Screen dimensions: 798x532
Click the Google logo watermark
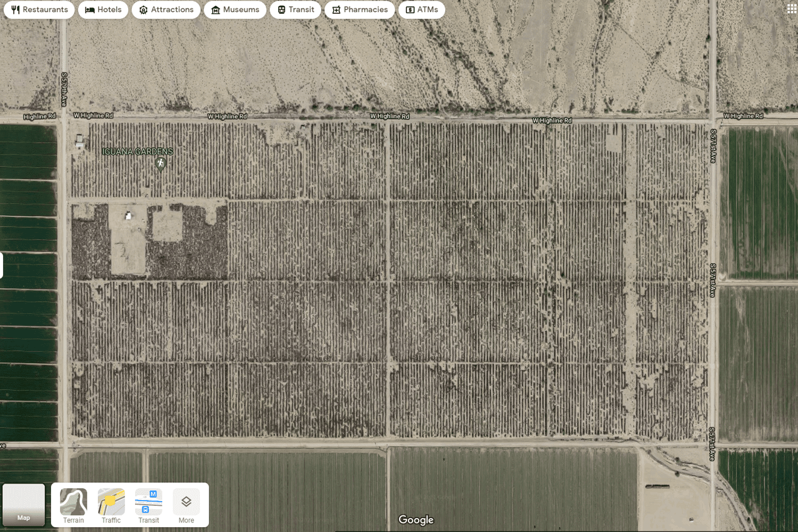tap(415, 520)
